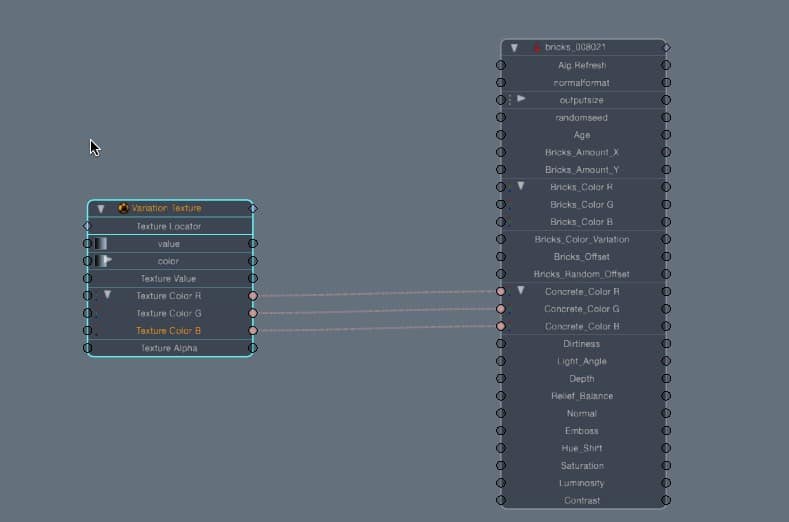Click Texture Locator diamond input port
The width and height of the screenshot is (789, 522).
pyautogui.click(x=87, y=226)
